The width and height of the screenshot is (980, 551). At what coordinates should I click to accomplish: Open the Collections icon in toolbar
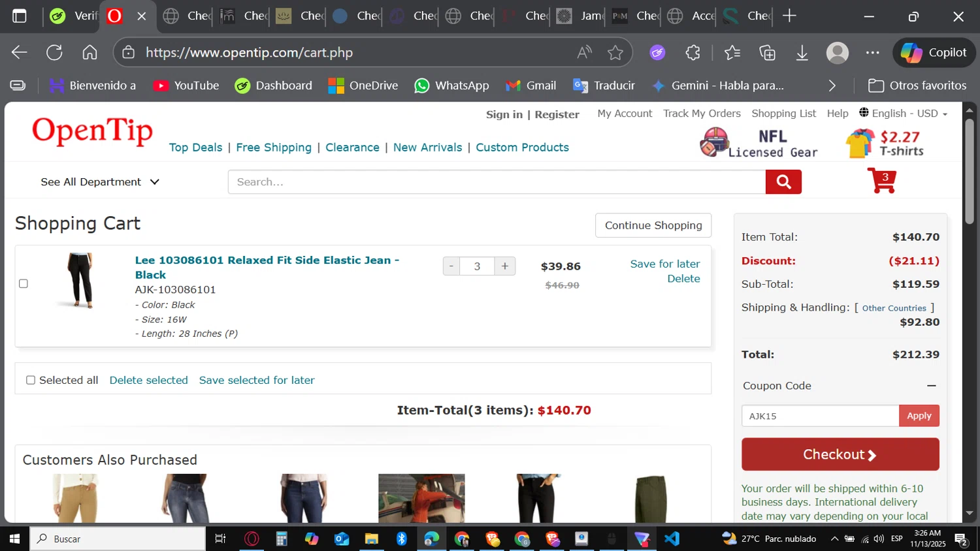click(x=768, y=52)
